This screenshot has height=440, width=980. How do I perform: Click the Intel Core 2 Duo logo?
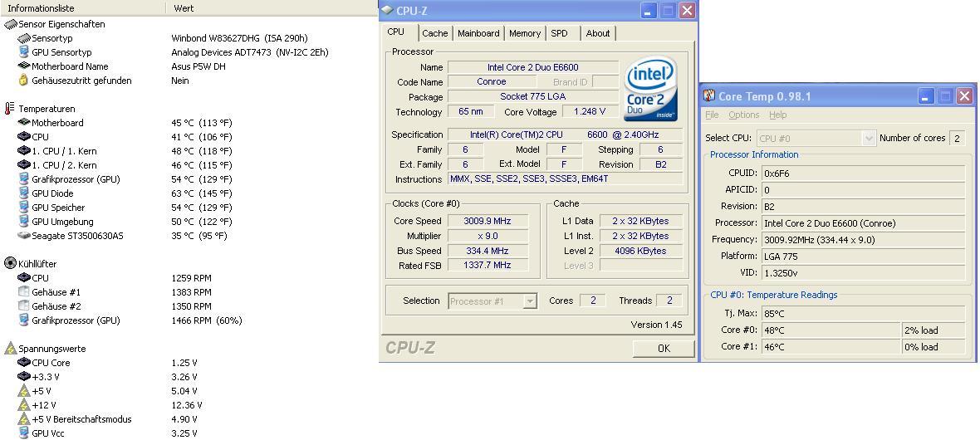pyautogui.click(x=650, y=89)
